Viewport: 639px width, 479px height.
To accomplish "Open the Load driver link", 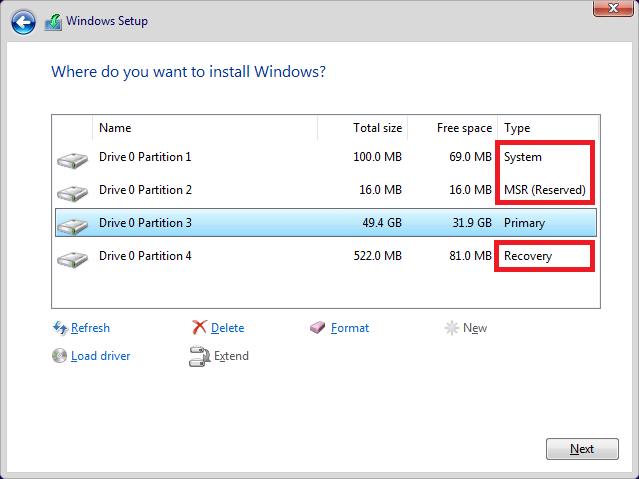I will pyautogui.click(x=100, y=356).
